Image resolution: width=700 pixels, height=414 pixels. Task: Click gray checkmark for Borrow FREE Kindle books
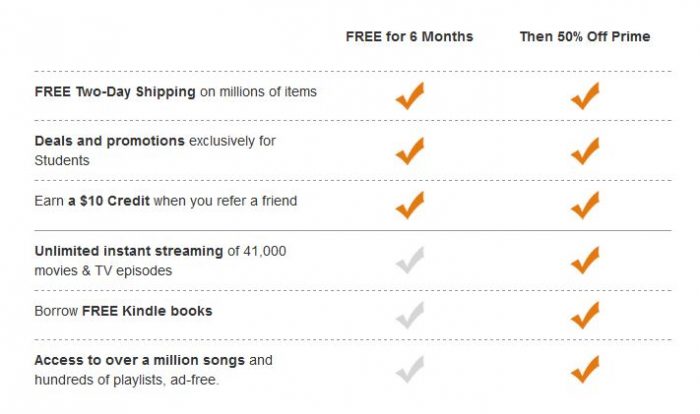point(409,315)
